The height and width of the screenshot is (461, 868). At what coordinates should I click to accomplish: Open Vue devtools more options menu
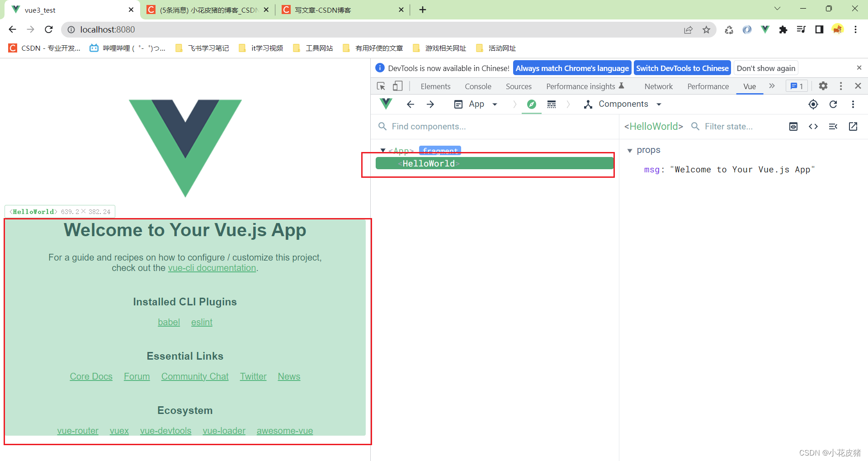(853, 105)
